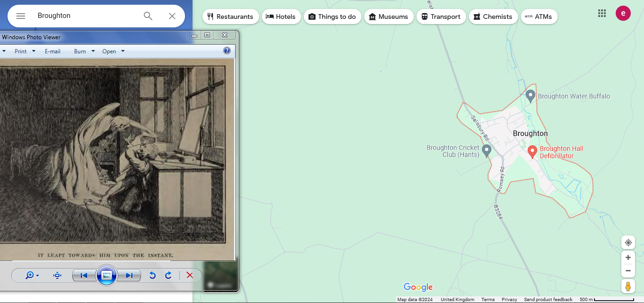Open the Google apps grid

tap(602, 13)
